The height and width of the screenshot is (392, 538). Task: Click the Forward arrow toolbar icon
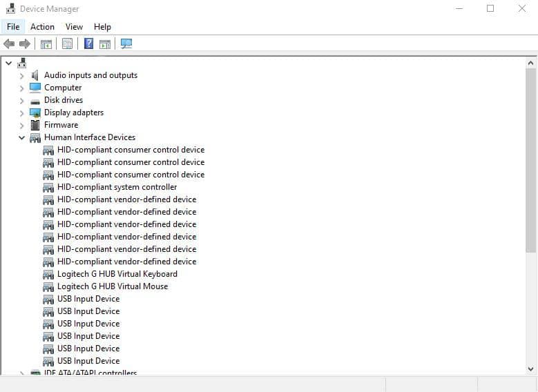pyautogui.click(x=25, y=44)
